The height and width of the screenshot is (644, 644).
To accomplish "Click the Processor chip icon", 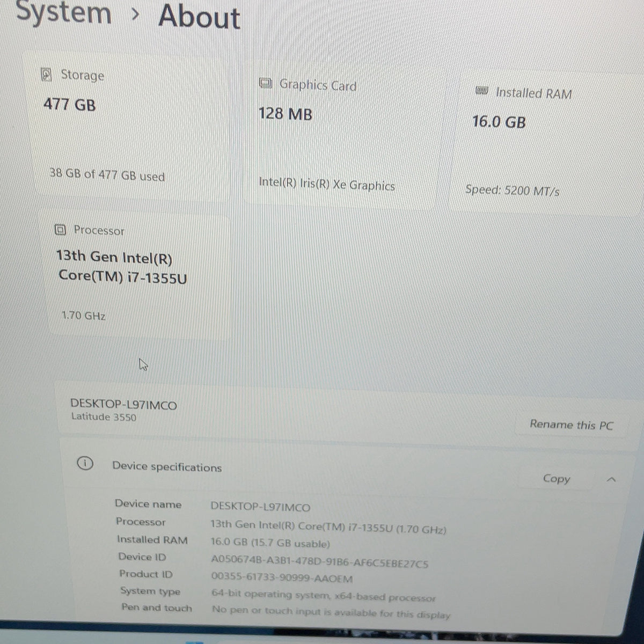I will point(61,230).
